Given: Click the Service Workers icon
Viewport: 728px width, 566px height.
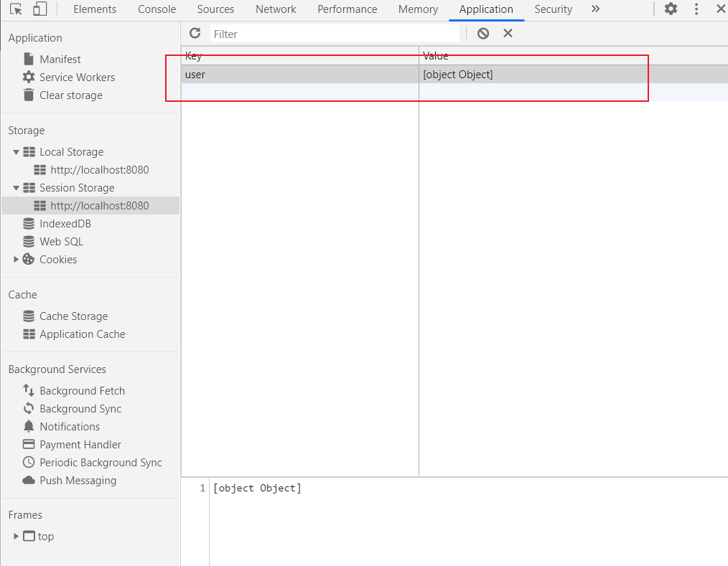Looking at the screenshot, I should [27, 77].
